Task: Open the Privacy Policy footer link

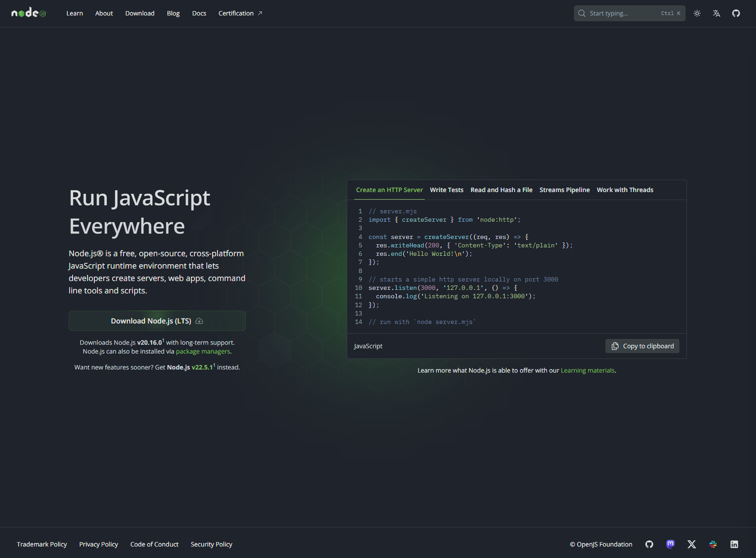Action: point(99,544)
